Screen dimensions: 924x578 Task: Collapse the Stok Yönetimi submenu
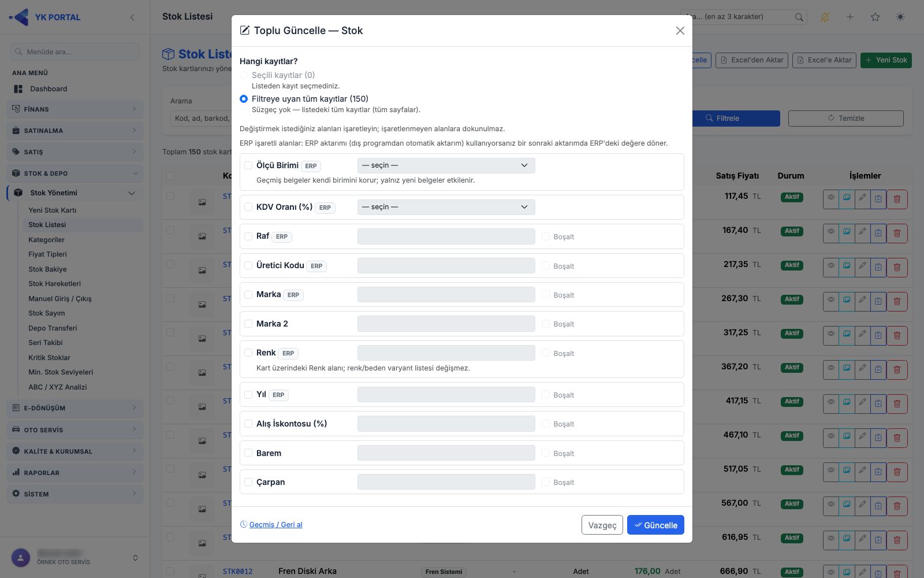[x=75, y=193]
